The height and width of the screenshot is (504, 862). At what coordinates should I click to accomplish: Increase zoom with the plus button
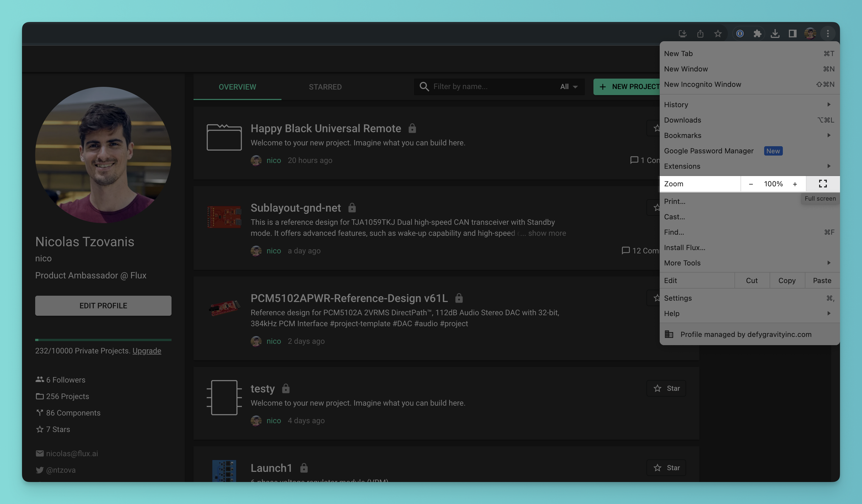(x=795, y=184)
